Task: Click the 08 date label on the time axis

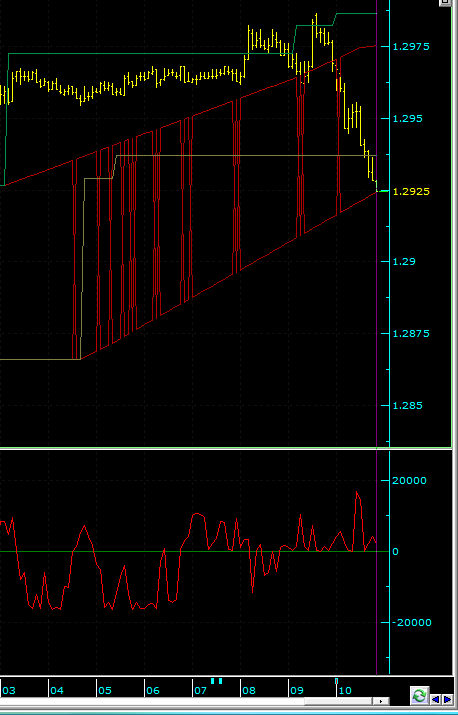Action: [x=249, y=690]
